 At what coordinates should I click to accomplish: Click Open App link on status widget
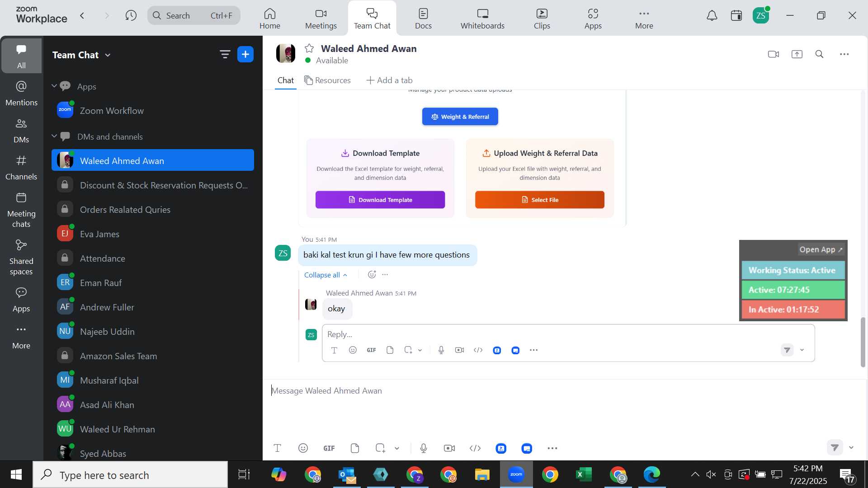[x=821, y=249]
